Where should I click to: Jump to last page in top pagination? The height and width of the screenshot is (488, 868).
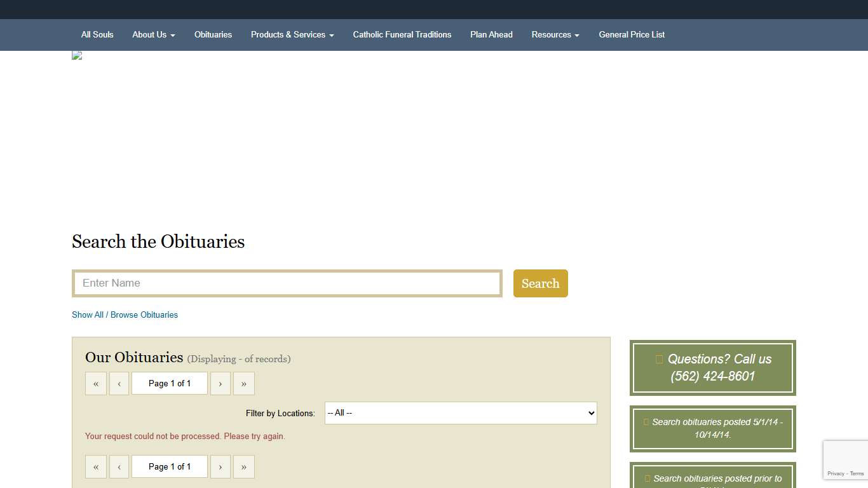tap(244, 384)
